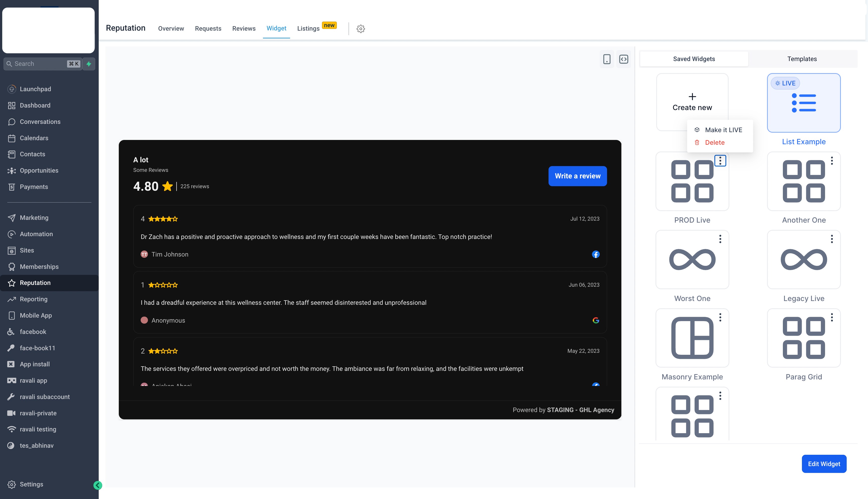The width and height of the screenshot is (868, 499).
Task: Click the Google icon on Anonymous review
Action: coord(596,320)
